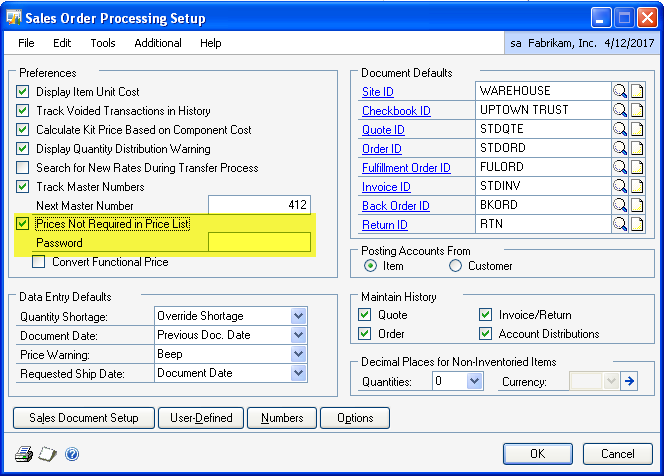Image resolution: width=664 pixels, height=476 pixels.
Task: Open the Help menu
Action: 211,43
